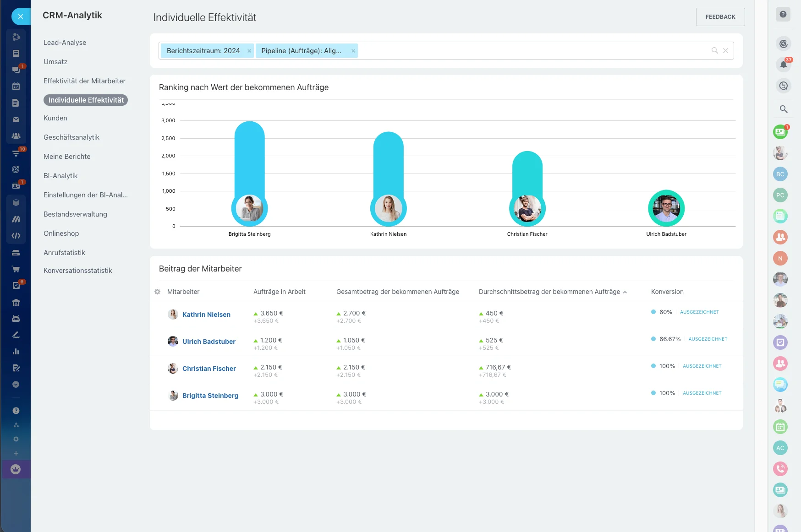
Task: Click the search magnifier in the right panel
Action: tap(784, 109)
